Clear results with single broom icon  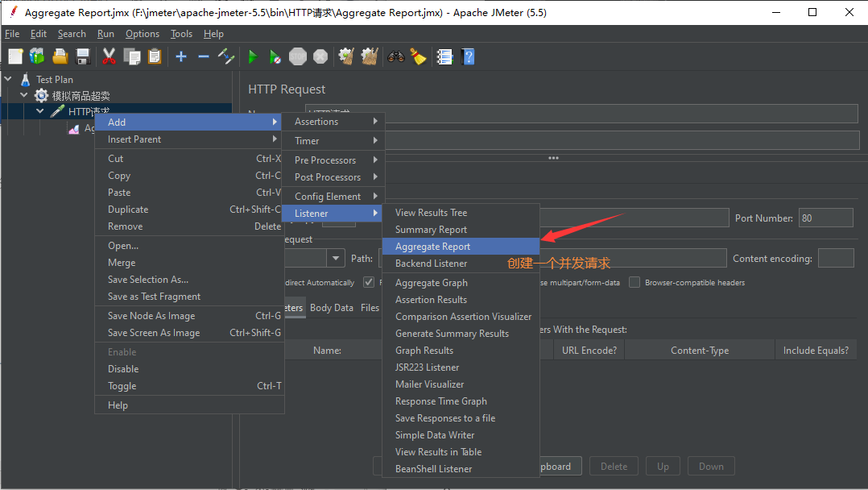coord(346,56)
